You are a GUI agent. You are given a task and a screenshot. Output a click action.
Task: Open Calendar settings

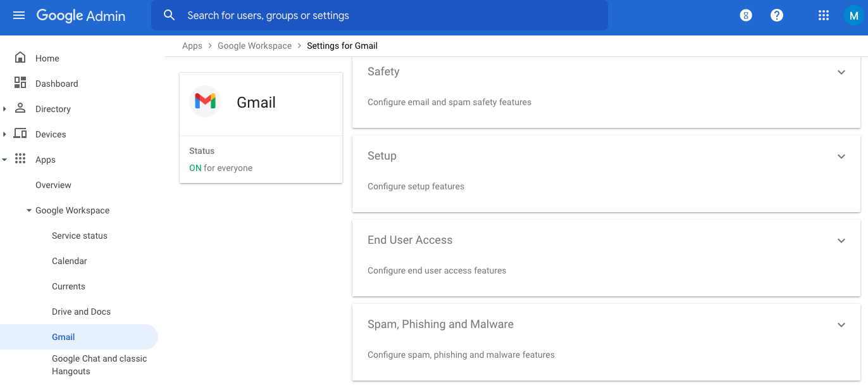pos(70,261)
